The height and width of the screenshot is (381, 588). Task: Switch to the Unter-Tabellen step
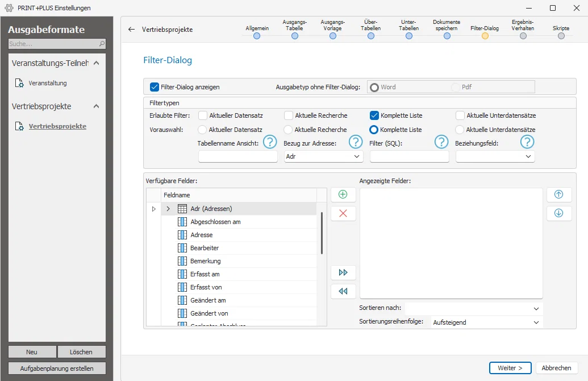click(408, 36)
